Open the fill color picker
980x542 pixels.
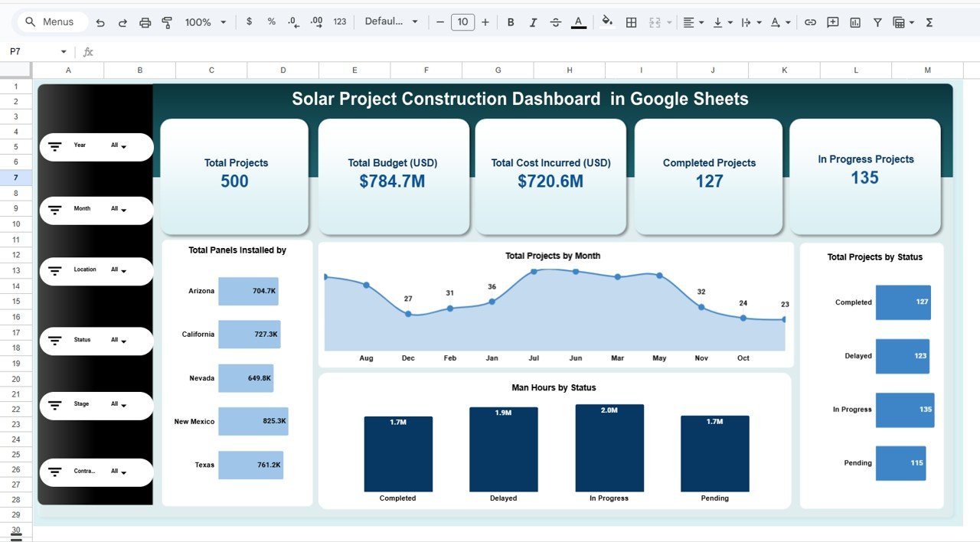[x=606, y=22]
